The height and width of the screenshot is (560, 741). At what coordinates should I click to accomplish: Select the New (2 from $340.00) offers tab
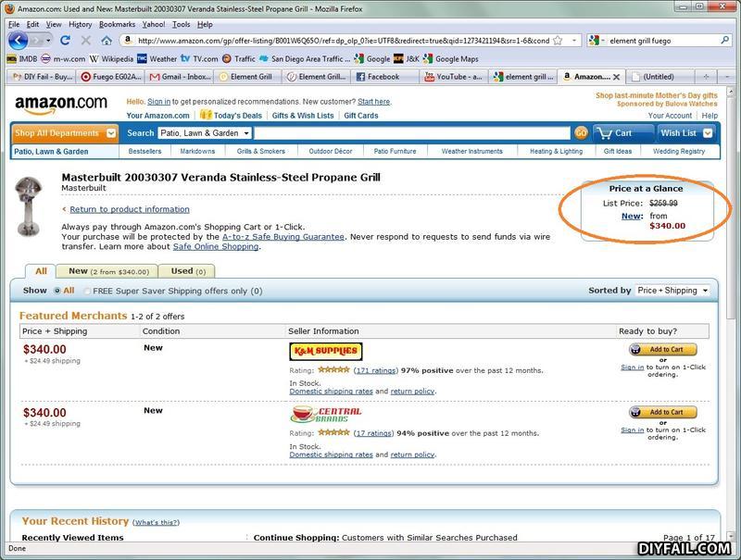[x=107, y=271]
